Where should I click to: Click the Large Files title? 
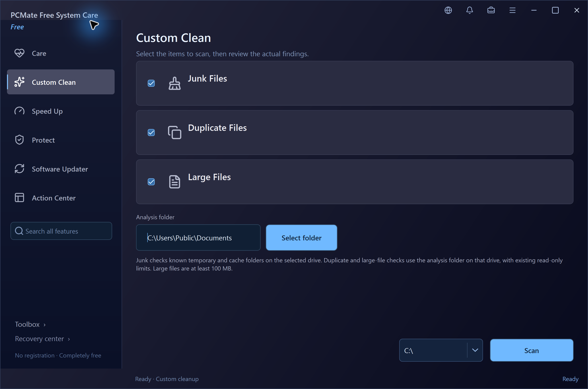tap(209, 177)
